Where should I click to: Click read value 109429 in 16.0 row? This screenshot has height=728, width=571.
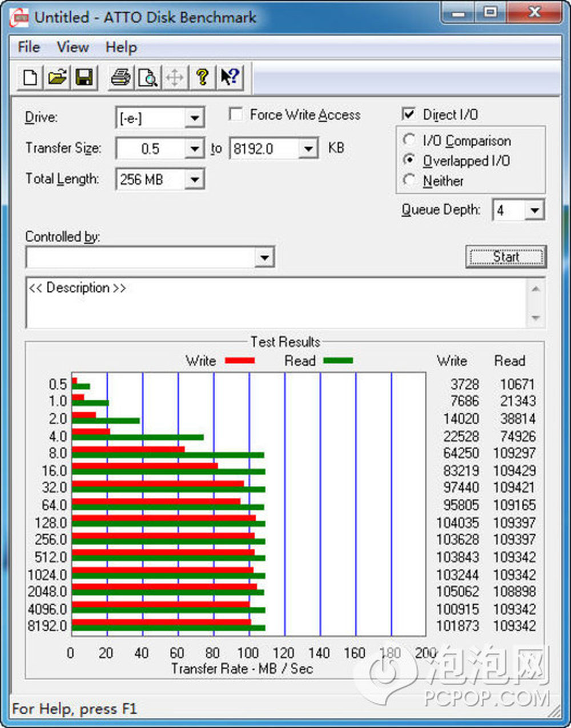point(514,471)
